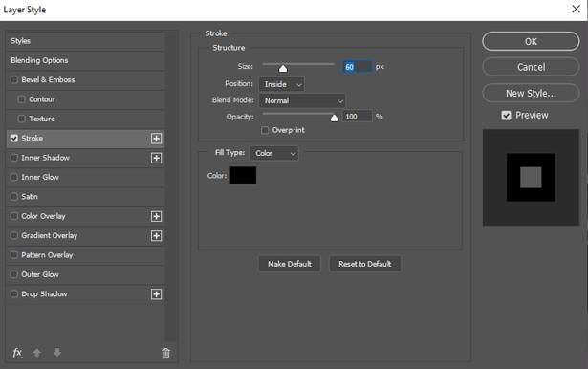Click the effects list vertical scrollbar
The image size is (588, 369).
pyautogui.click(x=171, y=186)
